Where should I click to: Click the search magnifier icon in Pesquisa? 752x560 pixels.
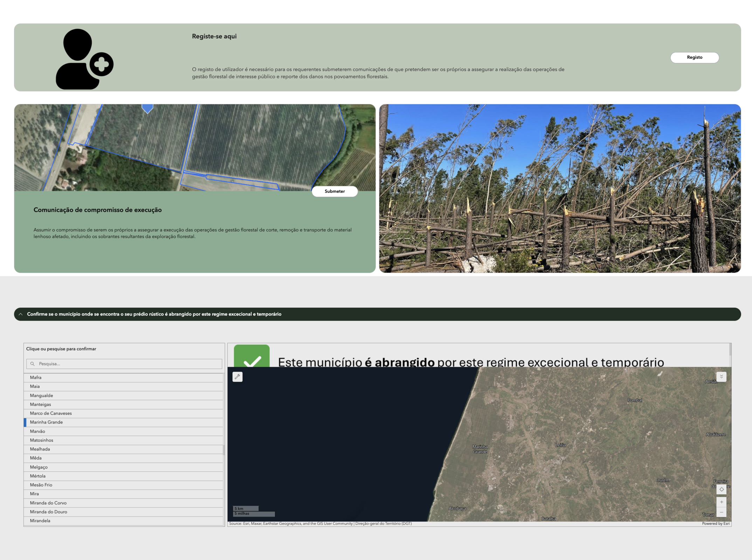tap(33, 364)
